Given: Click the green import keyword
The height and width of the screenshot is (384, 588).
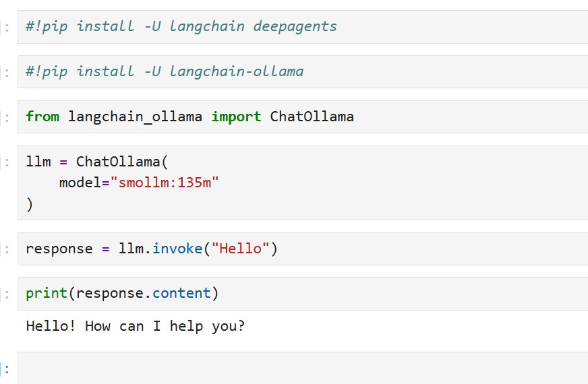Looking at the screenshot, I should click(236, 117).
